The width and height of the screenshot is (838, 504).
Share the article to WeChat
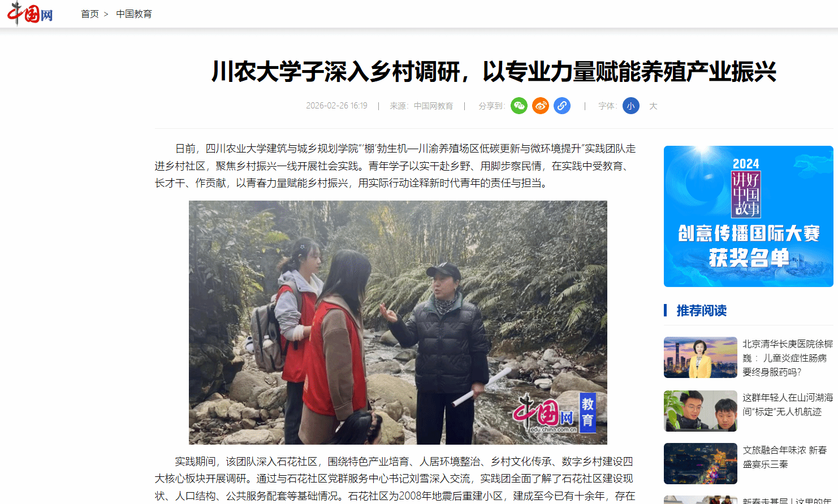tap(519, 106)
